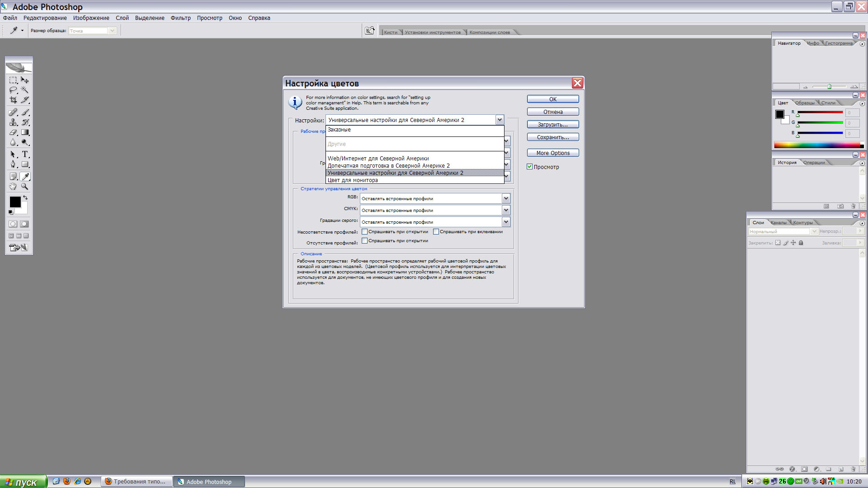The image size is (868, 488).
Task: Select the Dodge tool
Action: [25, 142]
